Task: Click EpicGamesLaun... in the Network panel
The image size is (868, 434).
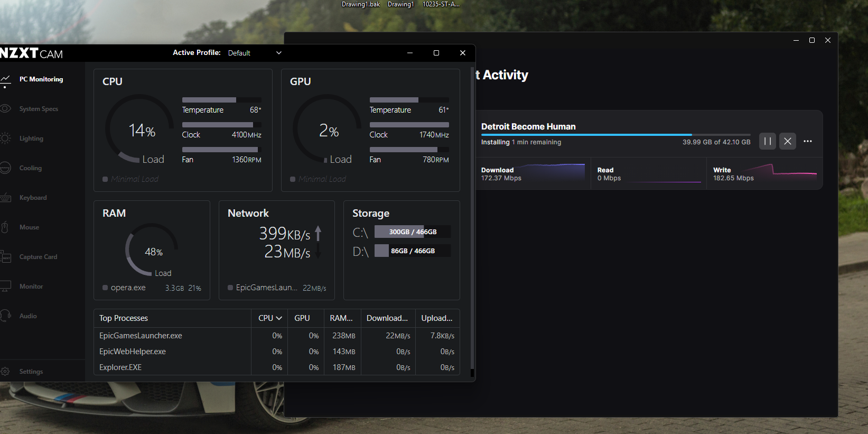Action: point(267,288)
